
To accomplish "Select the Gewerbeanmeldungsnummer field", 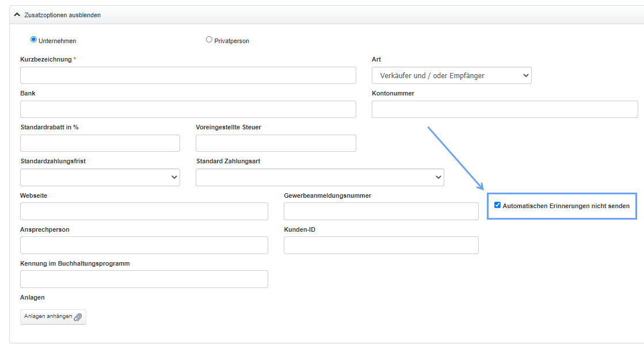I will [x=381, y=211].
